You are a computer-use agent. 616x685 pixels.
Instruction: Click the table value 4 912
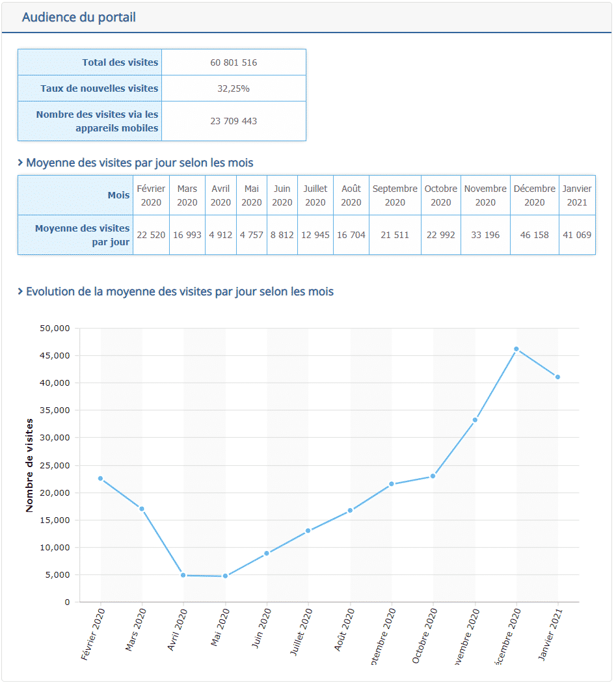point(221,235)
